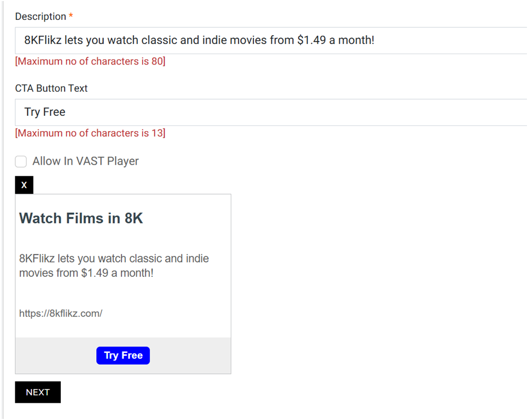
Task: Tick the Allow In VAST Player checkbox
Action: (x=21, y=161)
